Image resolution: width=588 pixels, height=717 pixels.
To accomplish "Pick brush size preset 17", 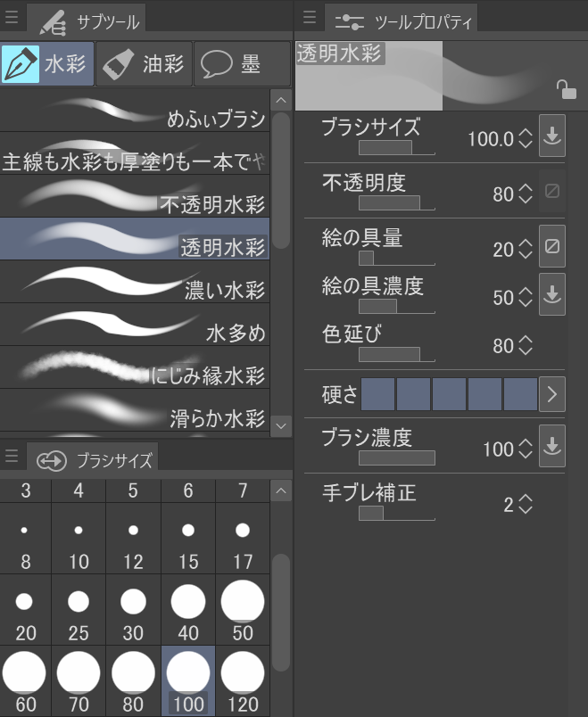I will [x=243, y=539].
